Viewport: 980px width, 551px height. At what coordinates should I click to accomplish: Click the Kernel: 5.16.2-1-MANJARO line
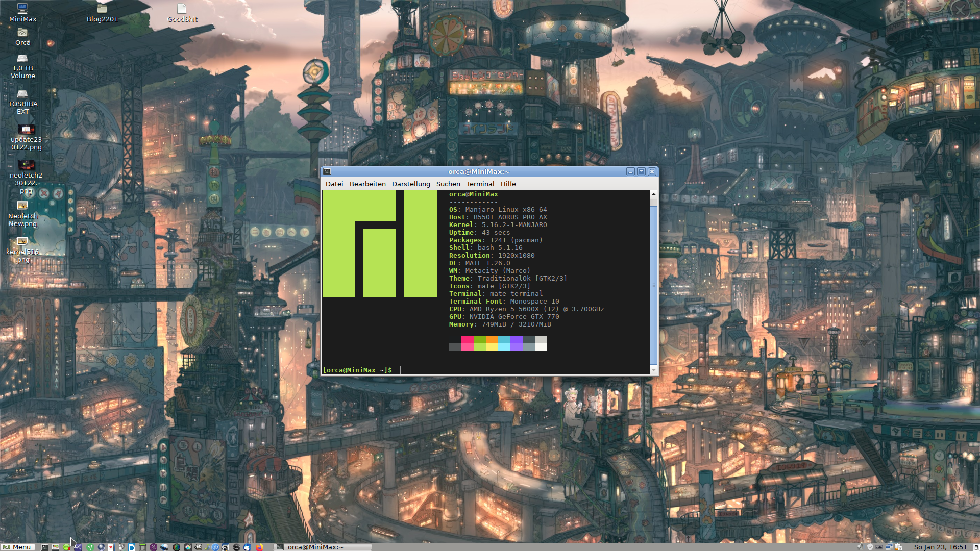[x=498, y=225]
